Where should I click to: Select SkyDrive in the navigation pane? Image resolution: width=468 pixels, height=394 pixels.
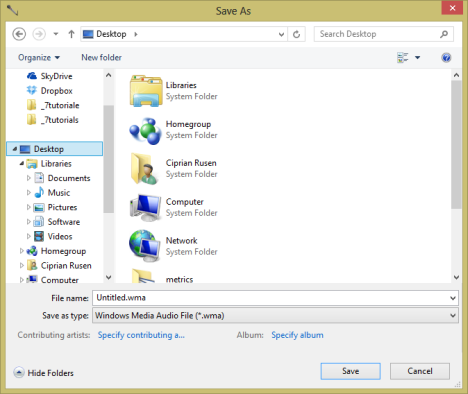point(50,76)
